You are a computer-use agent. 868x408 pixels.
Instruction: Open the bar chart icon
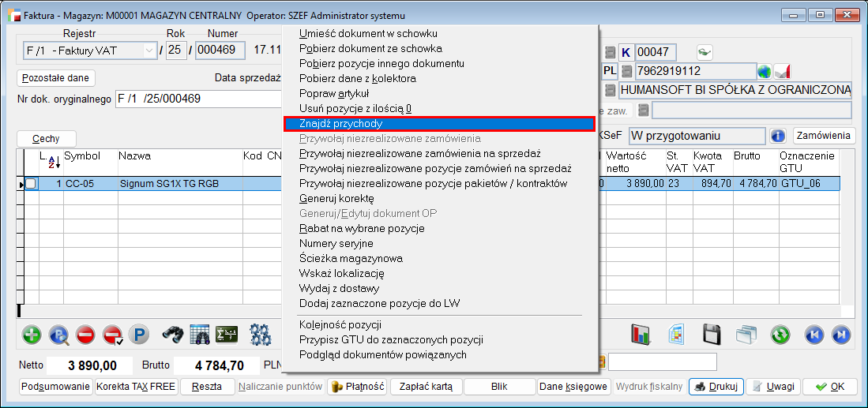[x=640, y=335]
